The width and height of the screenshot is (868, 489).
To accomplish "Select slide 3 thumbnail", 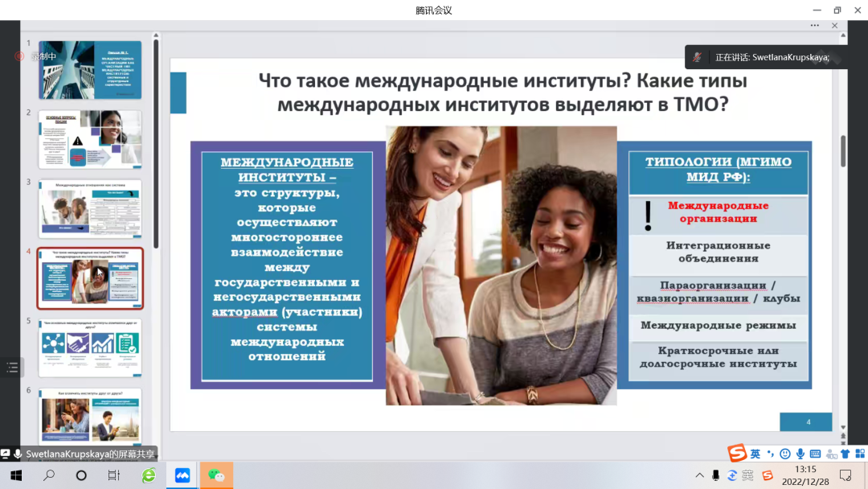I will [90, 208].
